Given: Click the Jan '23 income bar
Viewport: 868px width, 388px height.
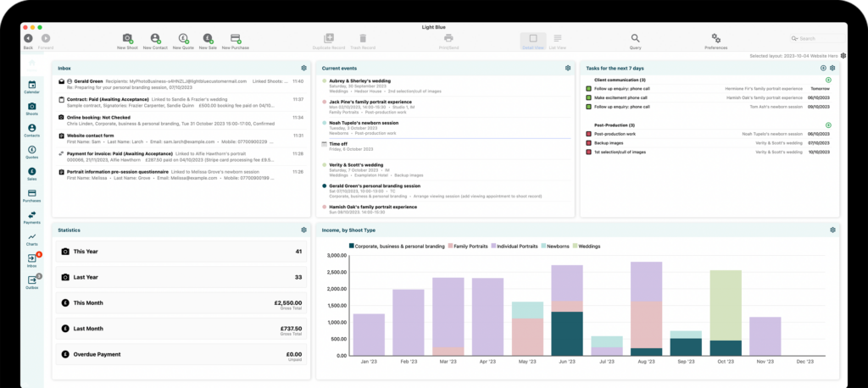Looking at the screenshot, I should 369,335.
